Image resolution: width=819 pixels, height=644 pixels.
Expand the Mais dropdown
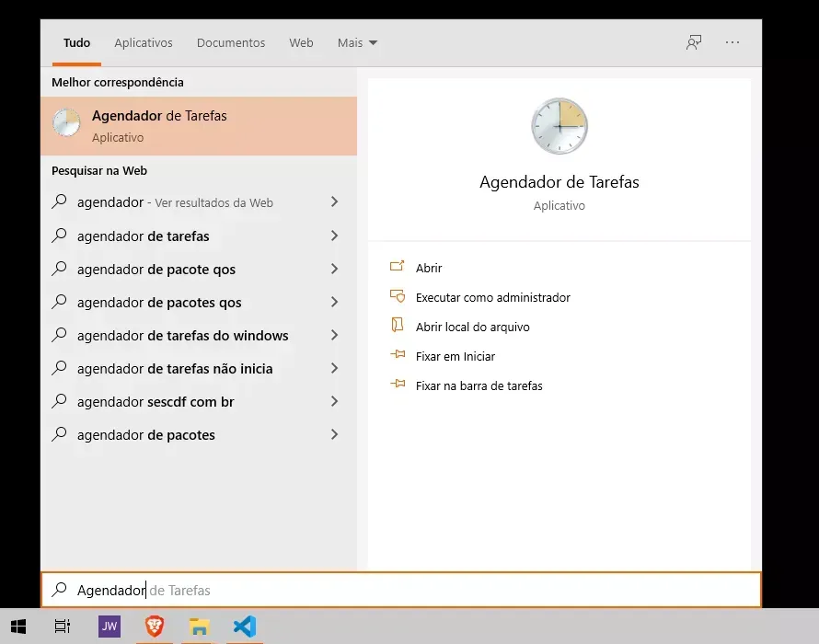tap(357, 43)
